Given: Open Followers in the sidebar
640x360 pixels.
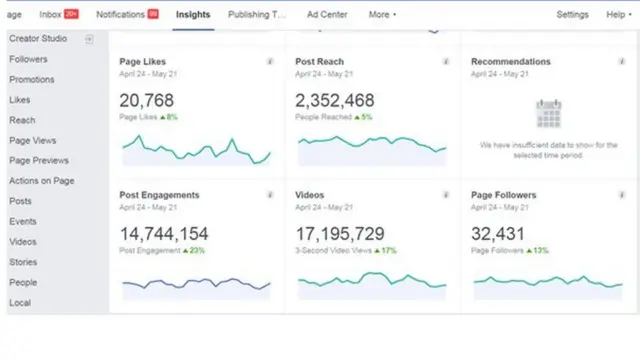Looking at the screenshot, I should 28,59.
